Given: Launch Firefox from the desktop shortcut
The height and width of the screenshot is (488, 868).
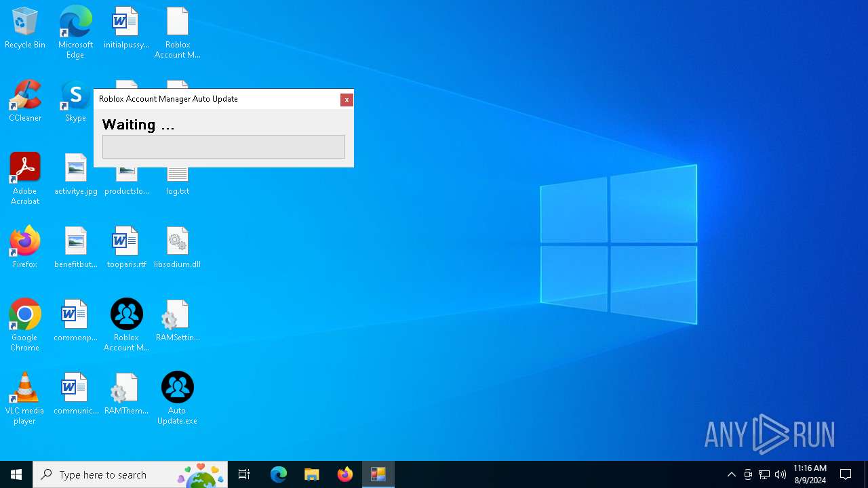Looking at the screenshot, I should pyautogui.click(x=25, y=248).
